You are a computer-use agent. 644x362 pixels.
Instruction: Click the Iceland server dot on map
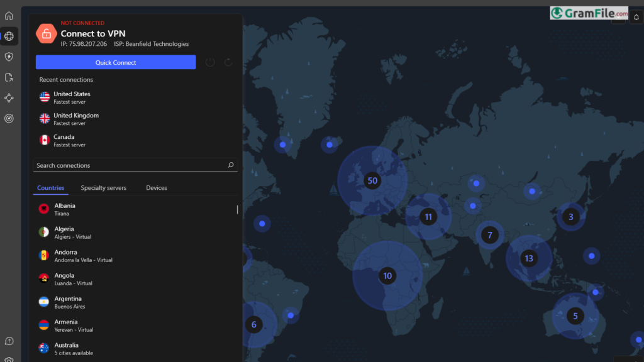(330, 145)
